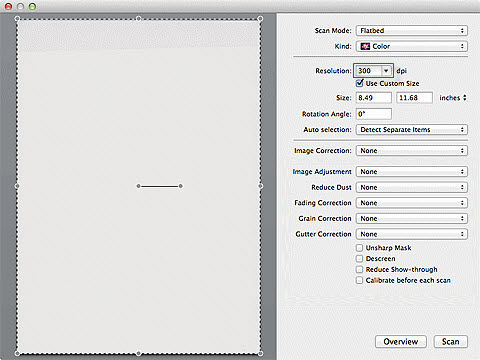Click the center rotation handle left dot
The height and width of the screenshot is (360, 480).
(139, 186)
